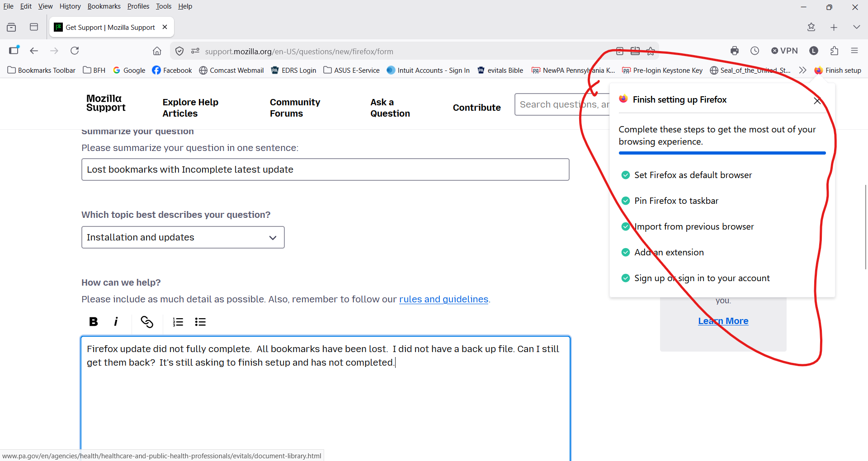Click the Pin Firefox to taskbar checkmark

pyautogui.click(x=626, y=201)
